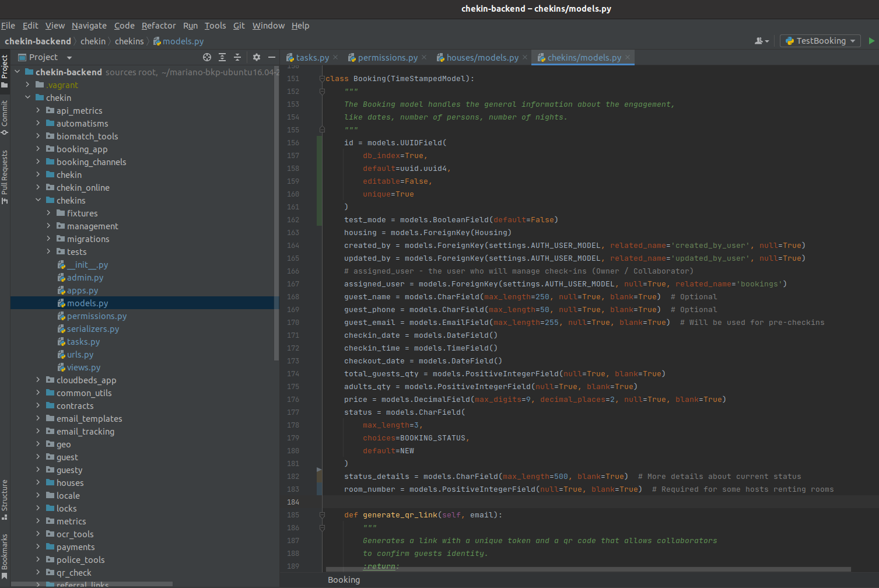Click the green Run button
The image size is (879, 588).
(x=871, y=41)
